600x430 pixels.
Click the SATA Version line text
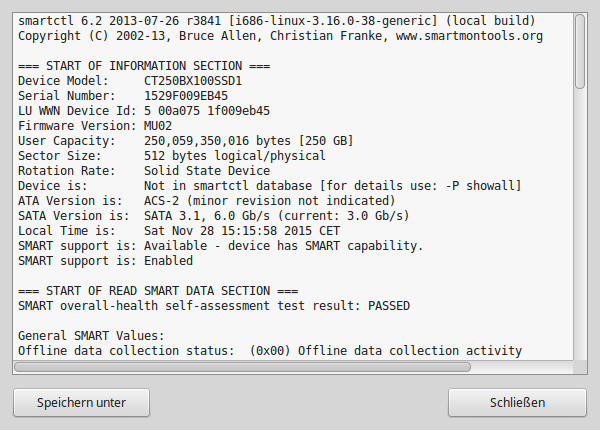(x=214, y=216)
